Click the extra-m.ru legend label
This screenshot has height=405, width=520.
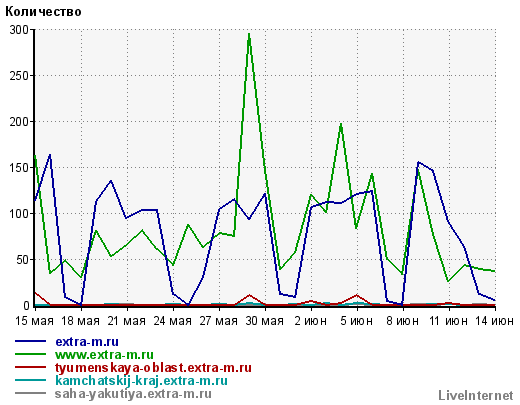point(87,342)
